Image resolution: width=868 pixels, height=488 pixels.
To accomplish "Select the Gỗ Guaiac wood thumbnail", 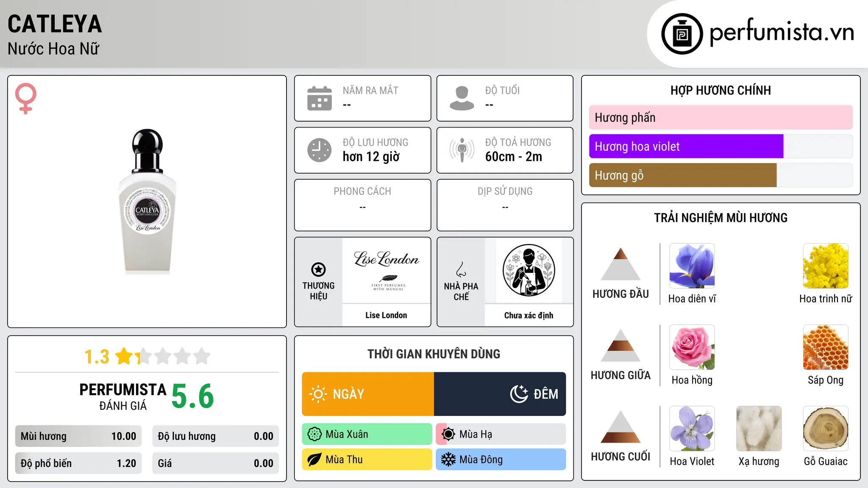I will tap(826, 429).
